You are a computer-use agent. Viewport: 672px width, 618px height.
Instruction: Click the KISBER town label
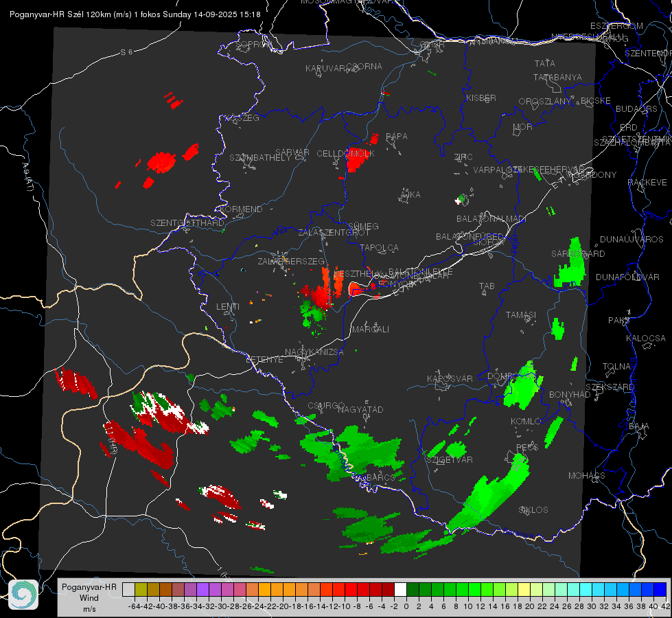tap(481, 98)
